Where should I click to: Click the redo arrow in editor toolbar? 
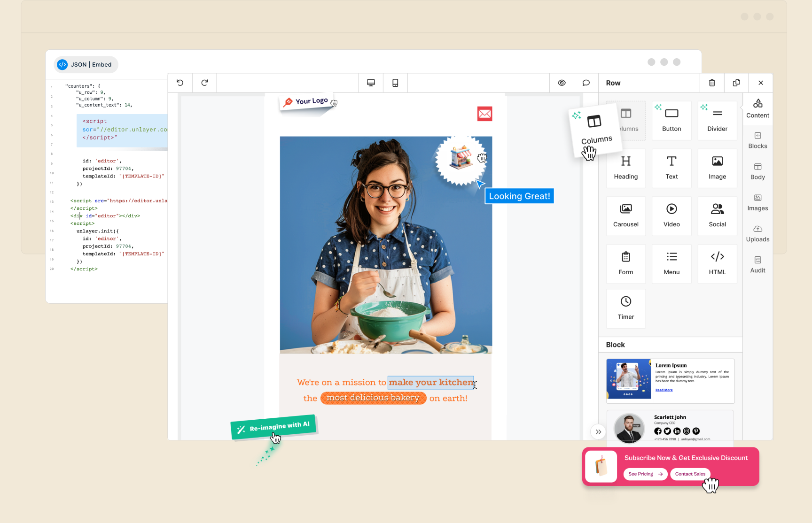[x=204, y=83]
